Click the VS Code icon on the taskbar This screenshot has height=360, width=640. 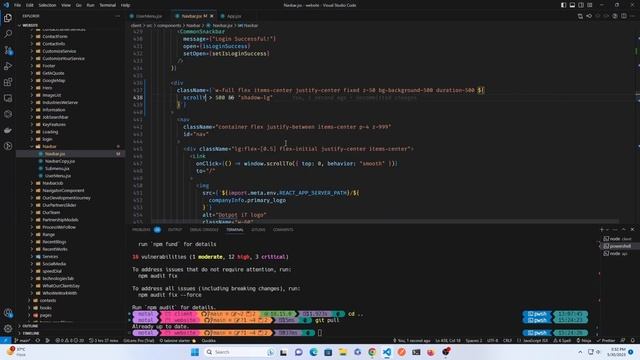(387, 352)
